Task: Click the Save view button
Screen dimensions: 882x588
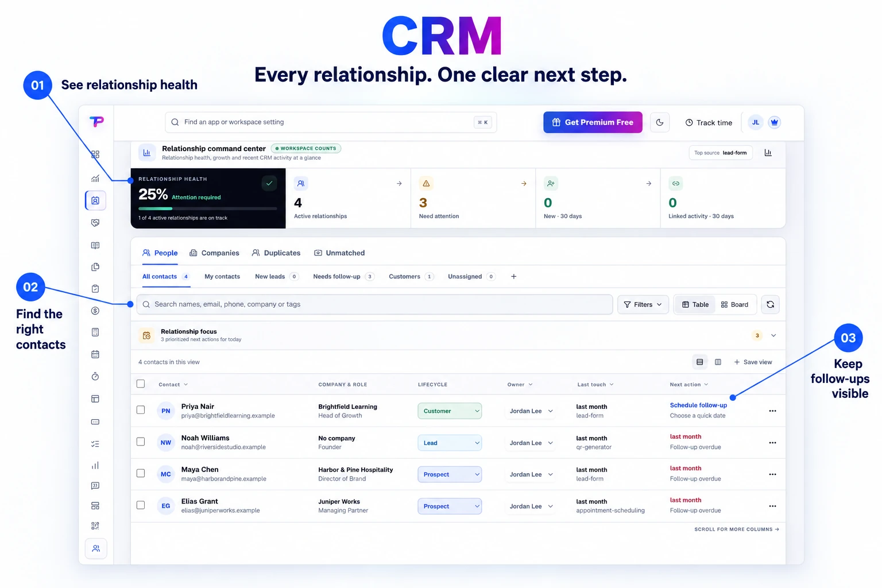Action: [753, 362]
